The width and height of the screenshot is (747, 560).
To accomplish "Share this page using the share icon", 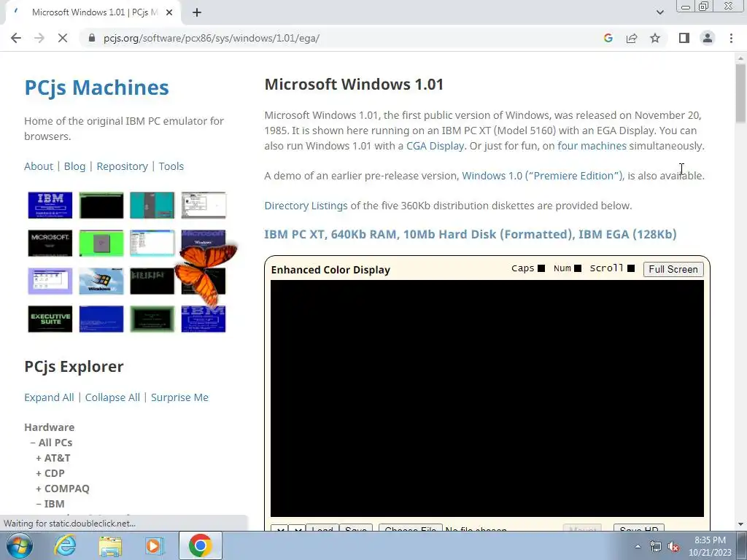I will click(x=632, y=38).
